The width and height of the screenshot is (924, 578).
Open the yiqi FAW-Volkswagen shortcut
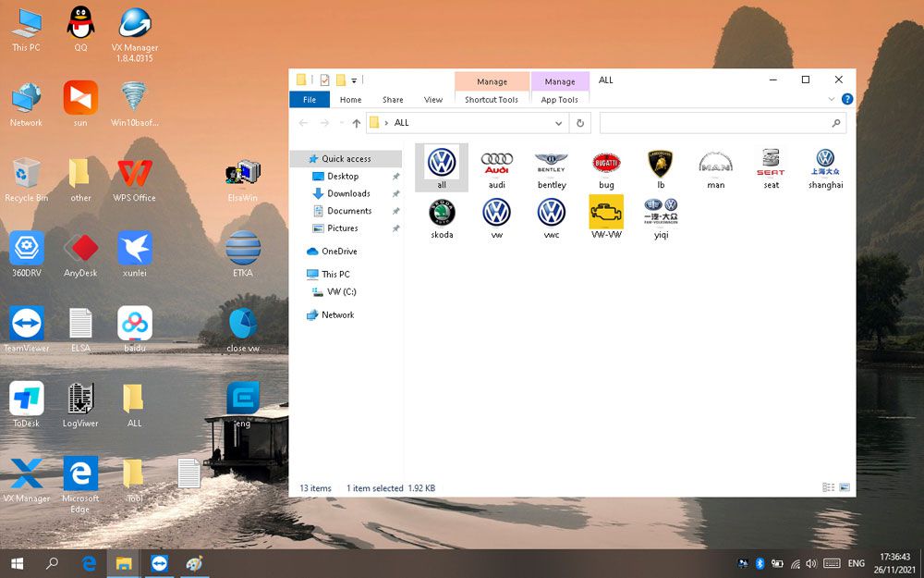pos(661,217)
